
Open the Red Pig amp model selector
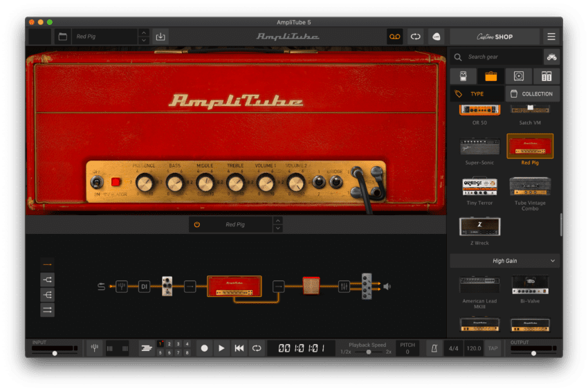tap(235, 224)
